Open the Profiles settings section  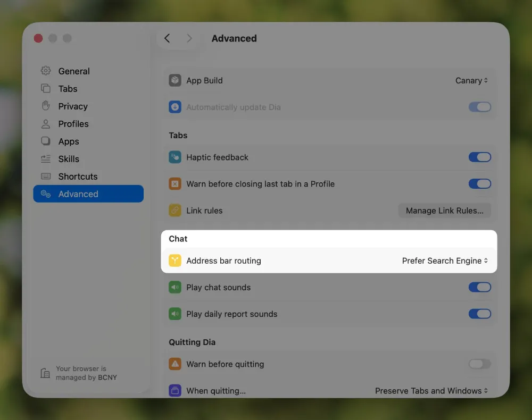click(88, 124)
